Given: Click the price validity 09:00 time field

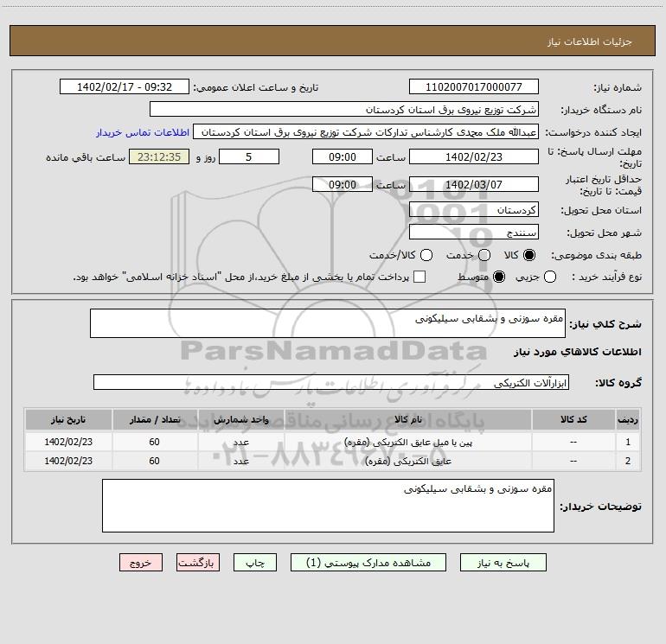Looking at the screenshot, I should (x=343, y=184).
